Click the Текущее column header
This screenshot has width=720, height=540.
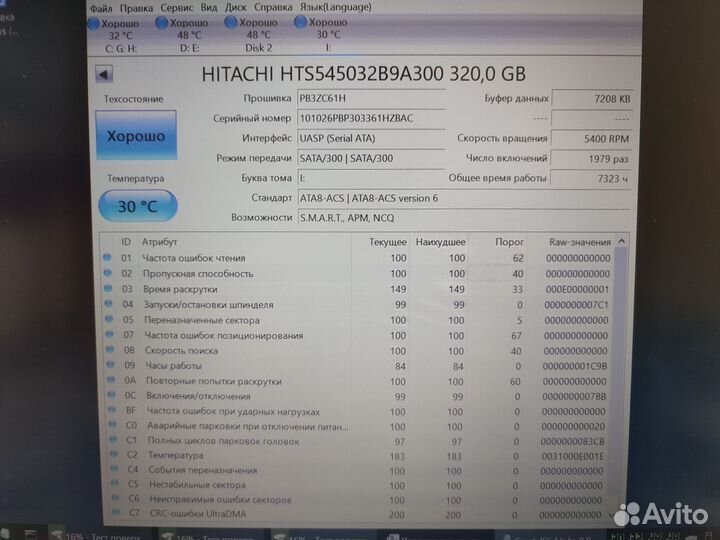(x=388, y=242)
